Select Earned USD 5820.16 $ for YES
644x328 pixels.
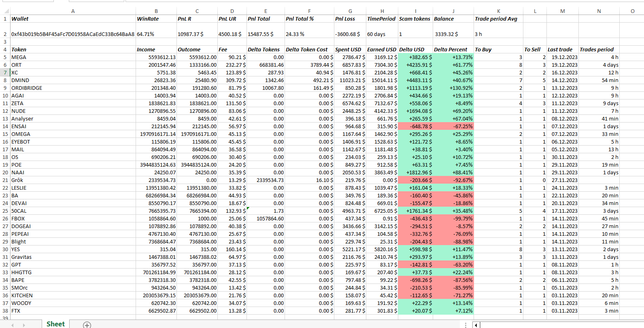tap(382, 250)
